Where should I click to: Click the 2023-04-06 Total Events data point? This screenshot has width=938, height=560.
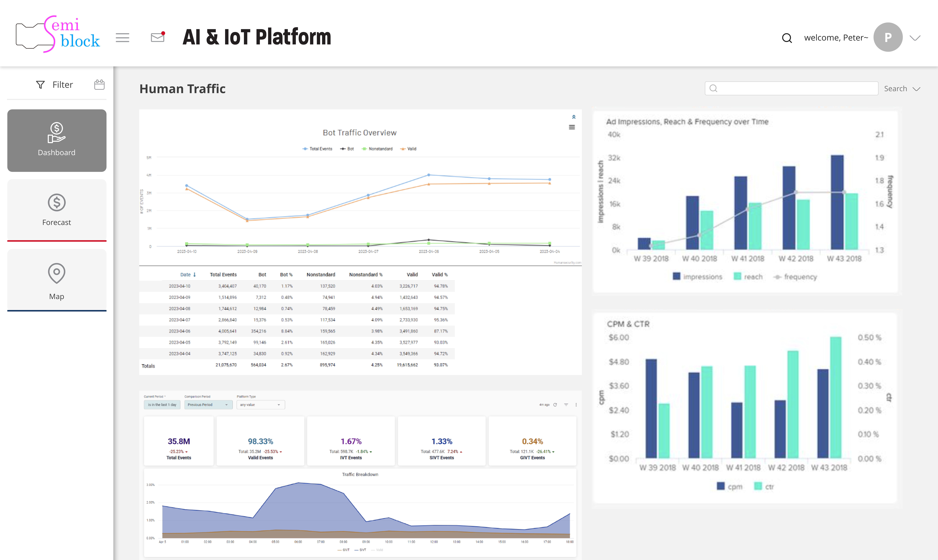click(429, 175)
